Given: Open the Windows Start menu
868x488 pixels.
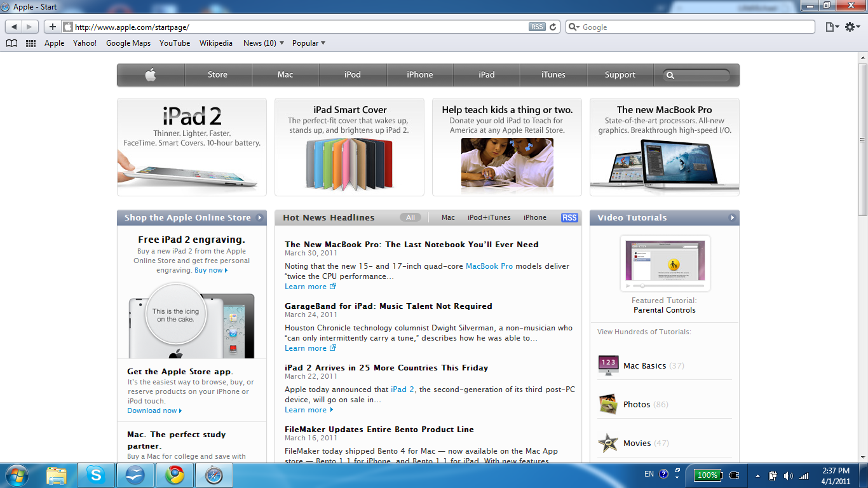Looking at the screenshot, I should (x=16, y=475).
